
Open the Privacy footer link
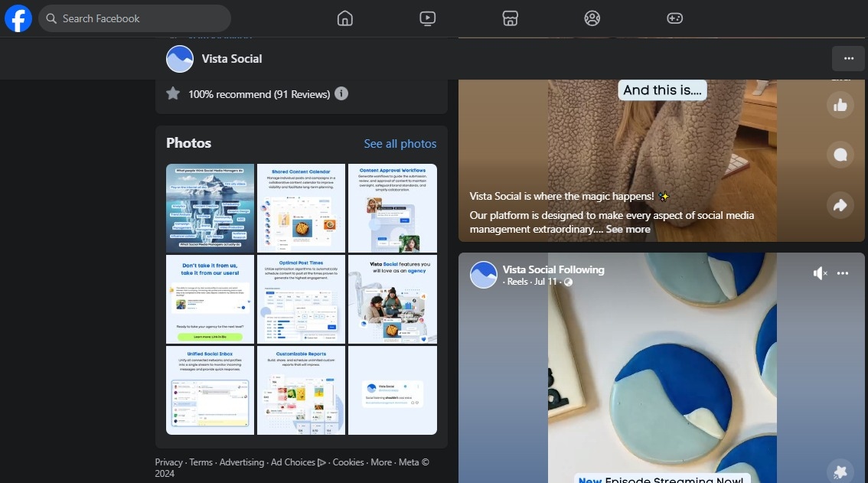pos(168,462)
